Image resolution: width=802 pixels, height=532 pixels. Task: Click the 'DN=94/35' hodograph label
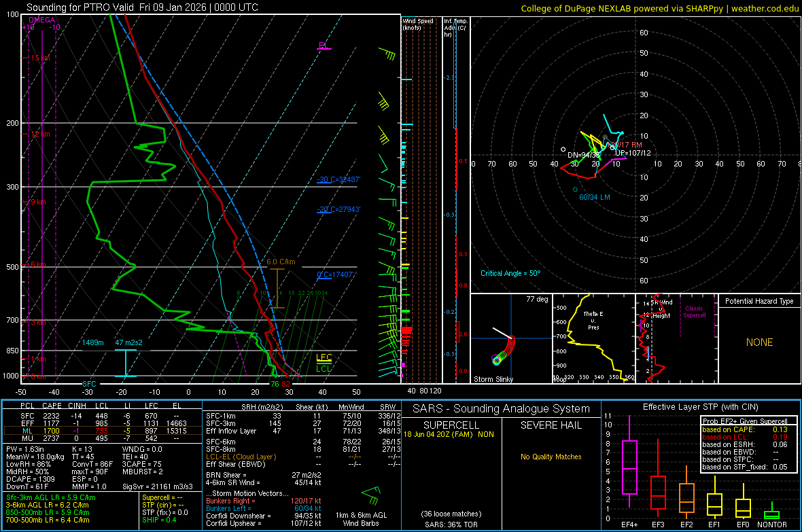(x=583, y=155)
